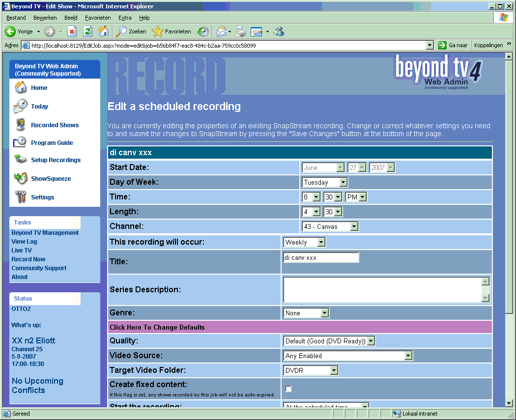516x420 pixels.
Task: Open the Day of Week dropdown
Action: click(325, 182)
